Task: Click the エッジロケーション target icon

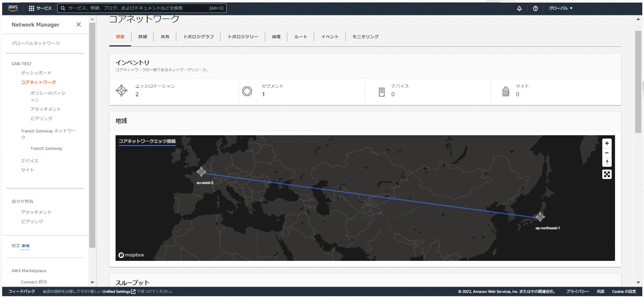Action: point(122,91)
